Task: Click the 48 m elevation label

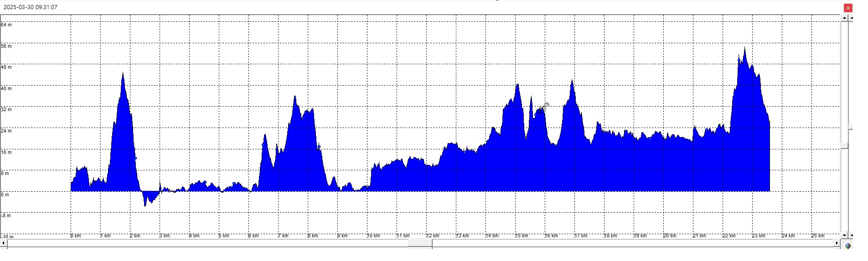Action: (x=6, y=67)
